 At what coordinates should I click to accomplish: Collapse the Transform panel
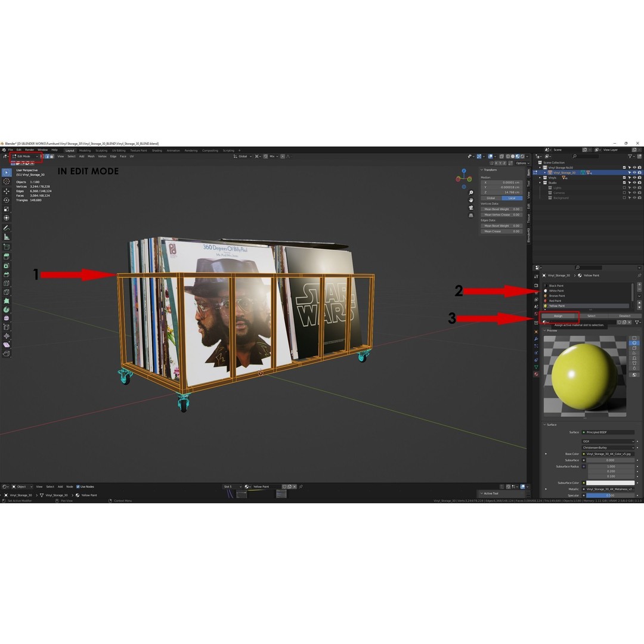[x=482, y=170]
